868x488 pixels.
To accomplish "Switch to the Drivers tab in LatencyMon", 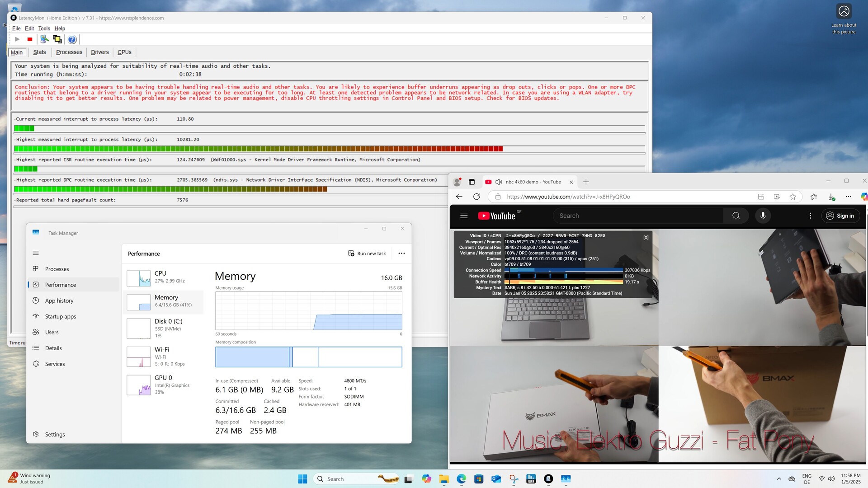I will point(99,52).
